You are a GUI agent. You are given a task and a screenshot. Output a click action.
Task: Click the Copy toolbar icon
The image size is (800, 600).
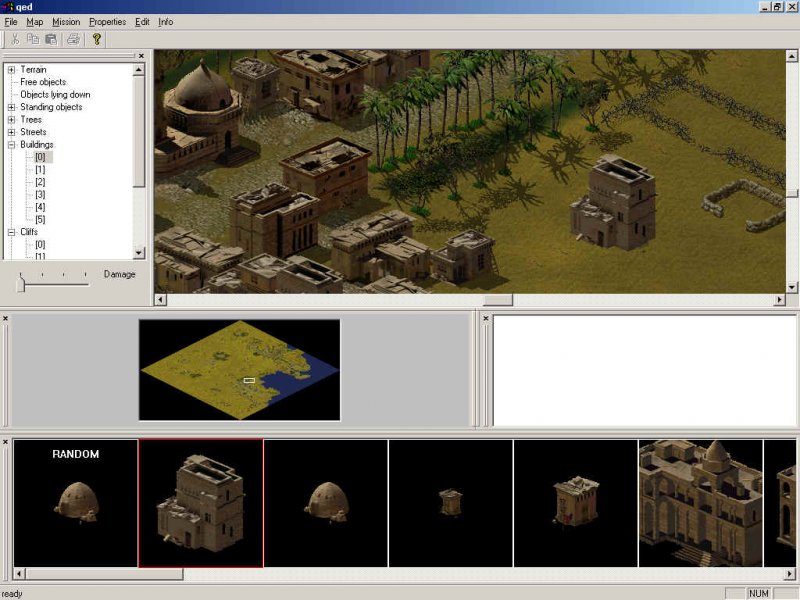[x=33, y=39]
